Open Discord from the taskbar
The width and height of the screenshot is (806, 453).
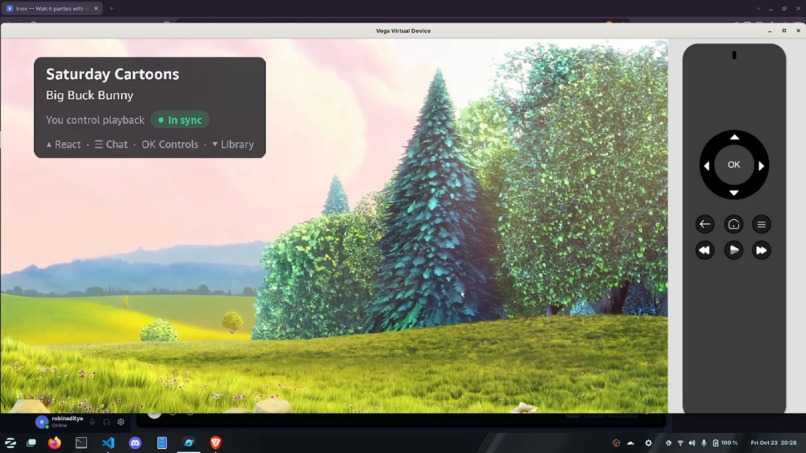click(x=135, y=443)
